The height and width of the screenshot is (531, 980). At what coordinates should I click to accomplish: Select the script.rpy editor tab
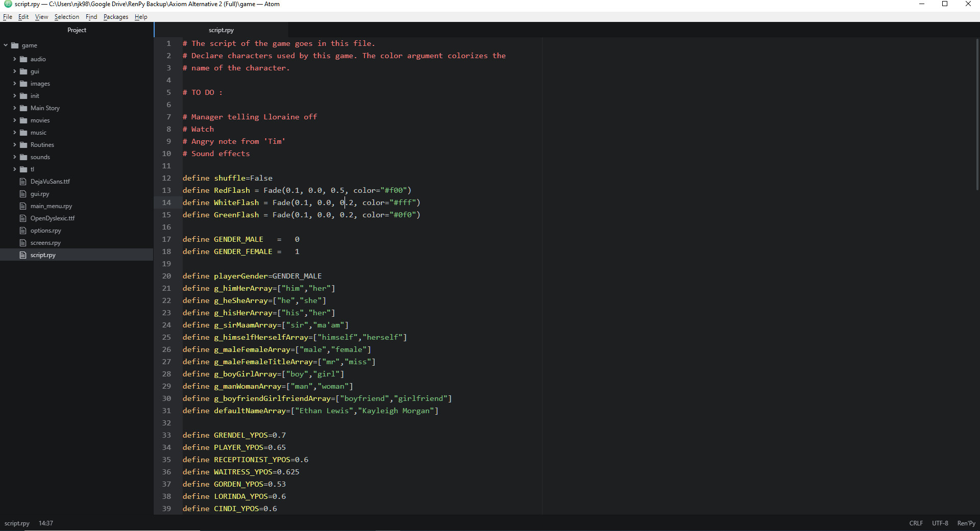221,30
